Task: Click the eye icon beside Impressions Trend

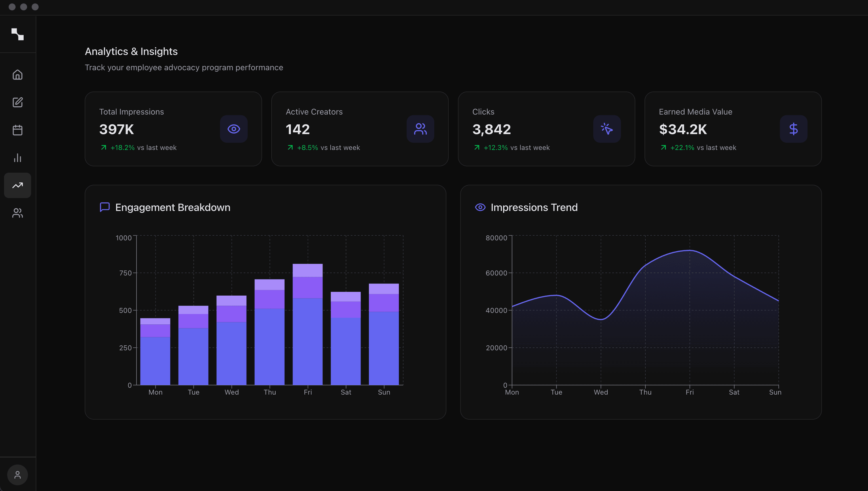Action: [x=480, y=207]
